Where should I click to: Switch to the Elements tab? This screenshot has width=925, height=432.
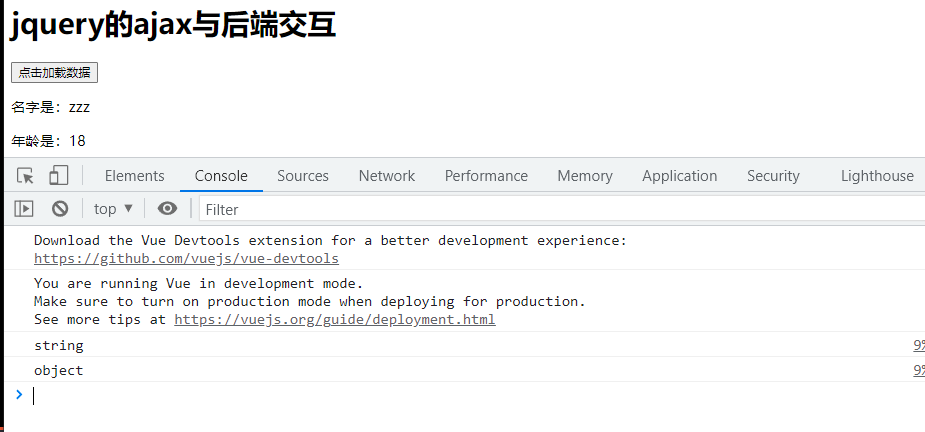click(134, 176)
